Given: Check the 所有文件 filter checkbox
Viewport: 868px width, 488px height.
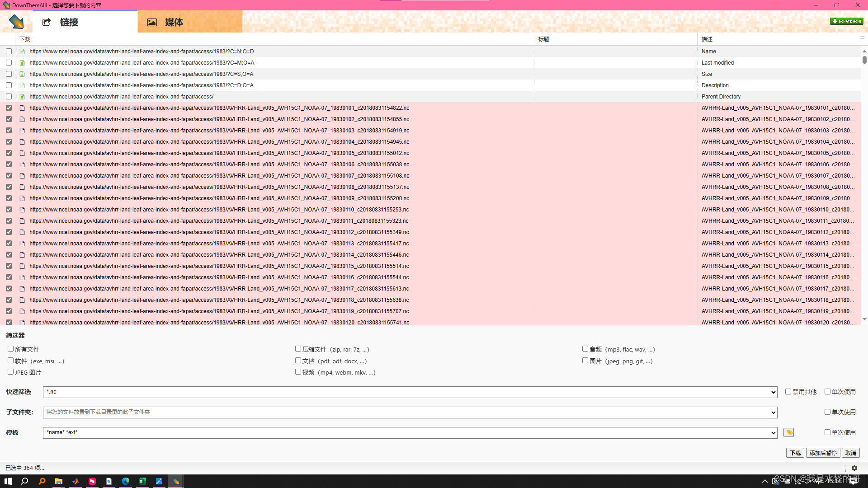Looking at the screenshot, I should coord(10,349).
